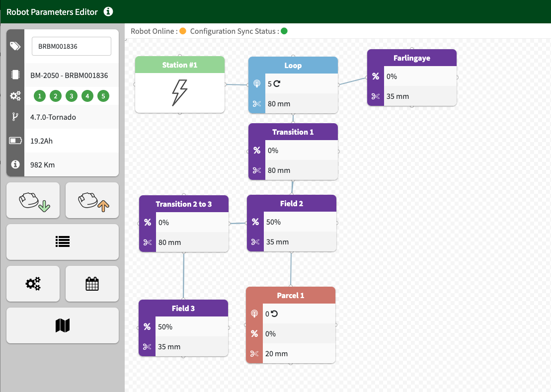
Task: Open the gears settings button
Action: pyautogui.click(x=33, y=284)
